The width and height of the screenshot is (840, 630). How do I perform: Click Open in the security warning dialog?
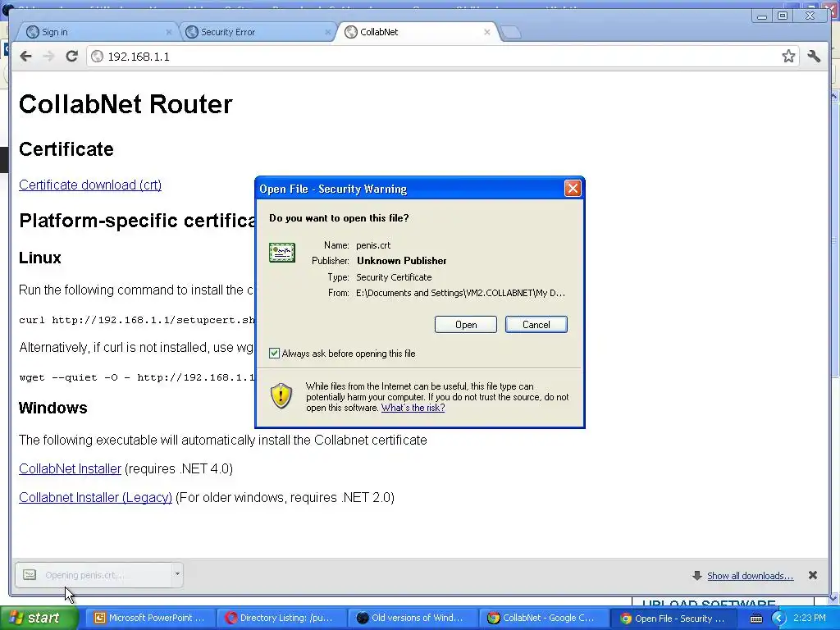pos(466,325)
